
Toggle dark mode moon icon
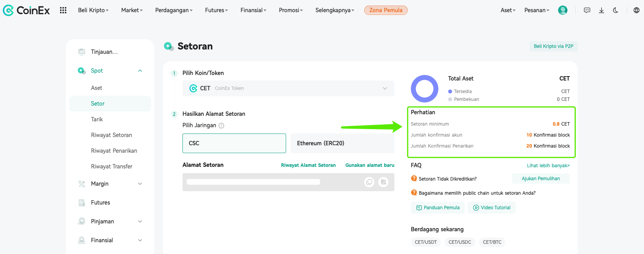click(615, 10)
